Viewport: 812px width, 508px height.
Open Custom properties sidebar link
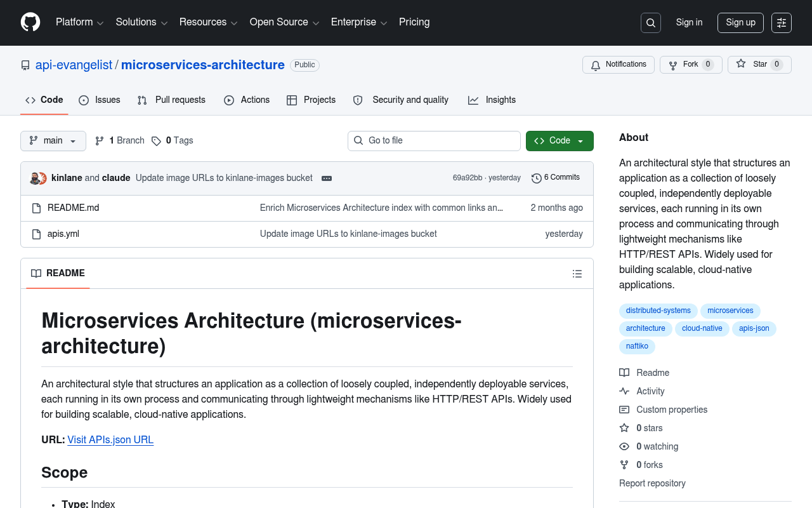point(664,410)
